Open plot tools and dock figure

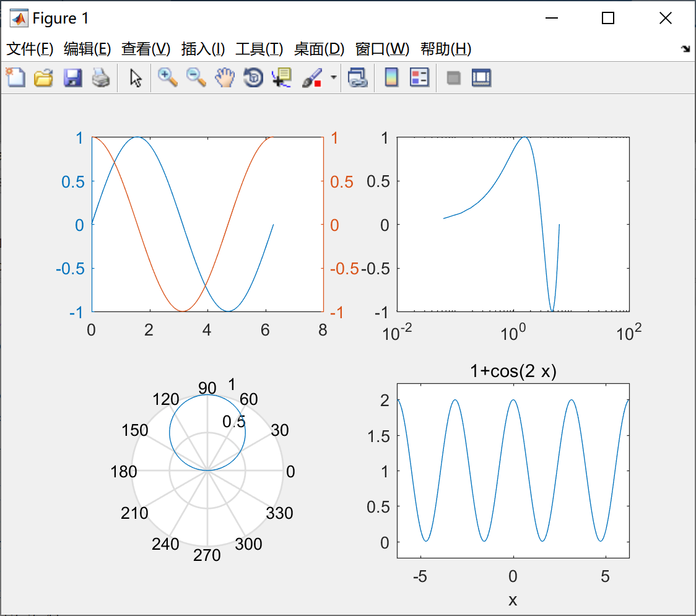pos(482,77)
